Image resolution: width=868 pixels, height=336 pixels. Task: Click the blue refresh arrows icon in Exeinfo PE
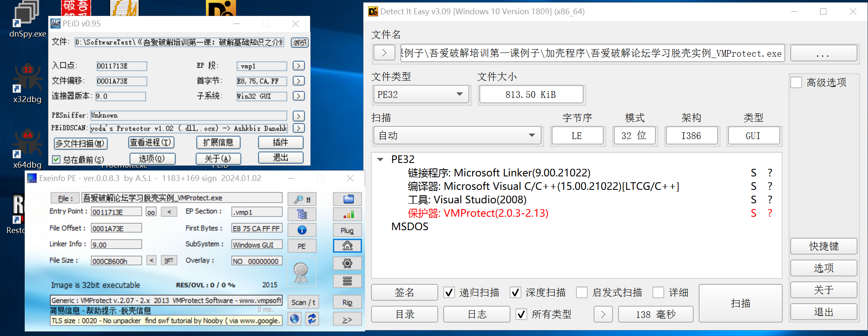(312, 319)
